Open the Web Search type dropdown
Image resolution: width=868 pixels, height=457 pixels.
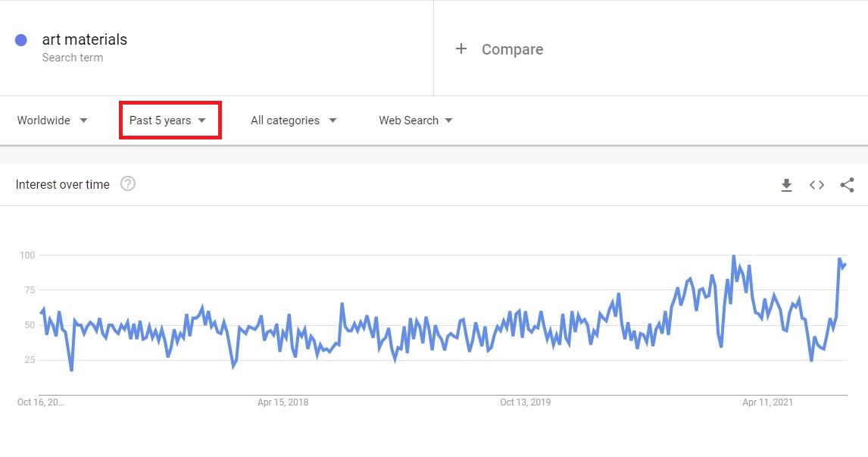(x=416, y=121)
